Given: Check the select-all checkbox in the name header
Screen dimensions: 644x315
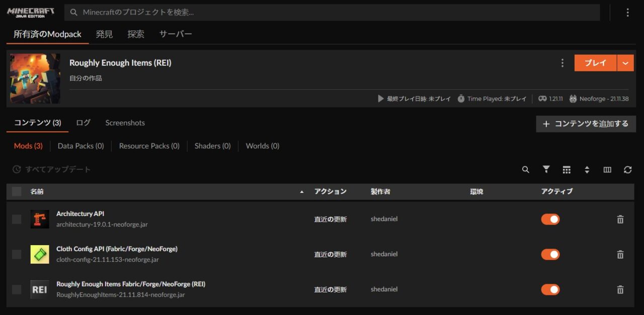Looking at the screenshot, I should pyautogui.click(x=16, y=191).
